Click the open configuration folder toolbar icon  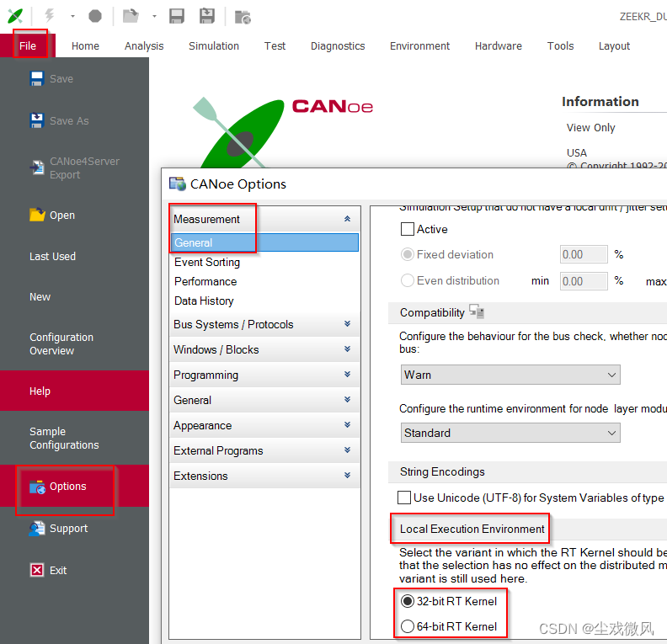coord(131,16)
